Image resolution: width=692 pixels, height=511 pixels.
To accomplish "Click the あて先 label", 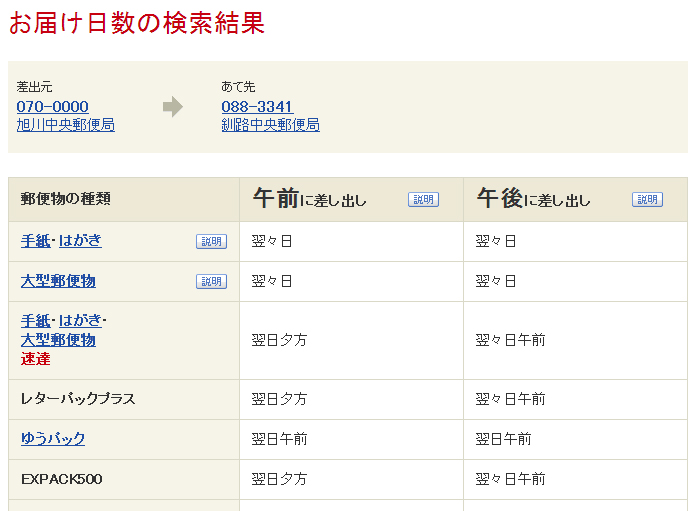I will click(x=238, y=87).
